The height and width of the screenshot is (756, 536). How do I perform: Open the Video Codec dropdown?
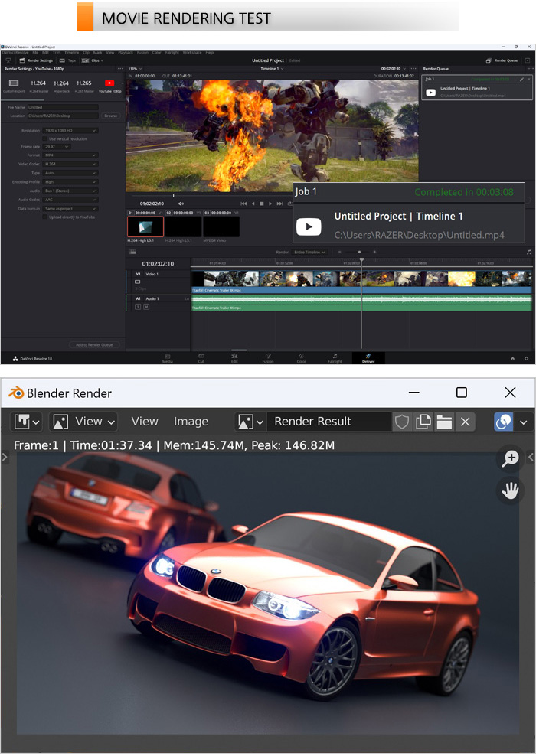(70, 164)
